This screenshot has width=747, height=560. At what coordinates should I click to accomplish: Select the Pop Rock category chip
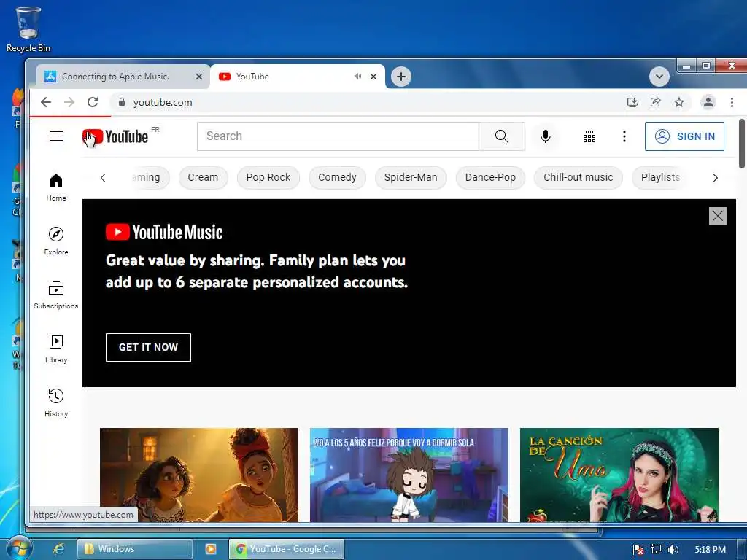268,178
